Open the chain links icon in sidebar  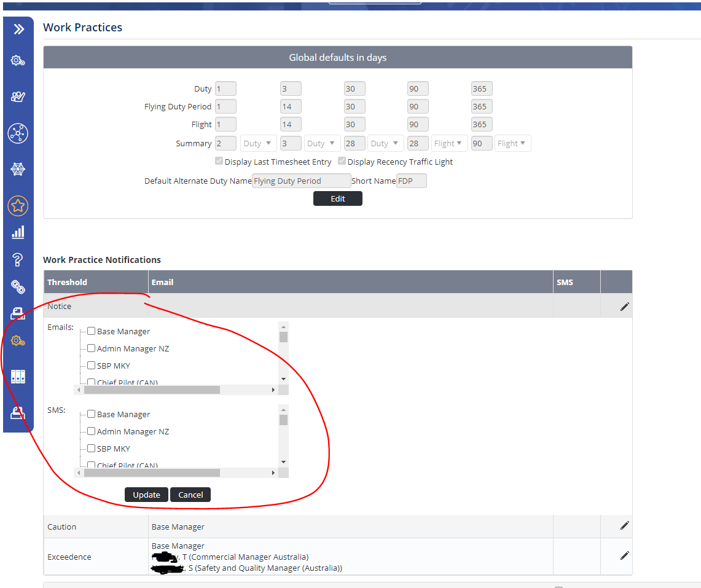click(18, 286)
